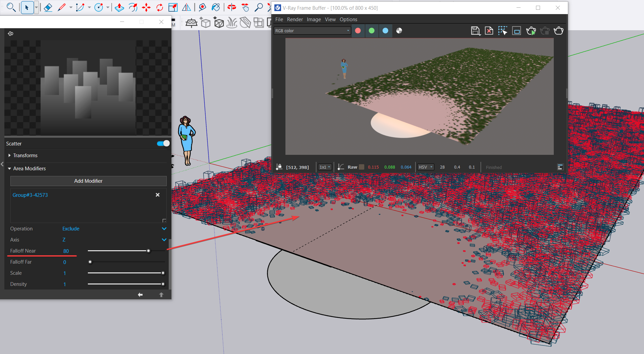
Task: Open the HSV color mode dropdown
Action: [x=426, y=167]
